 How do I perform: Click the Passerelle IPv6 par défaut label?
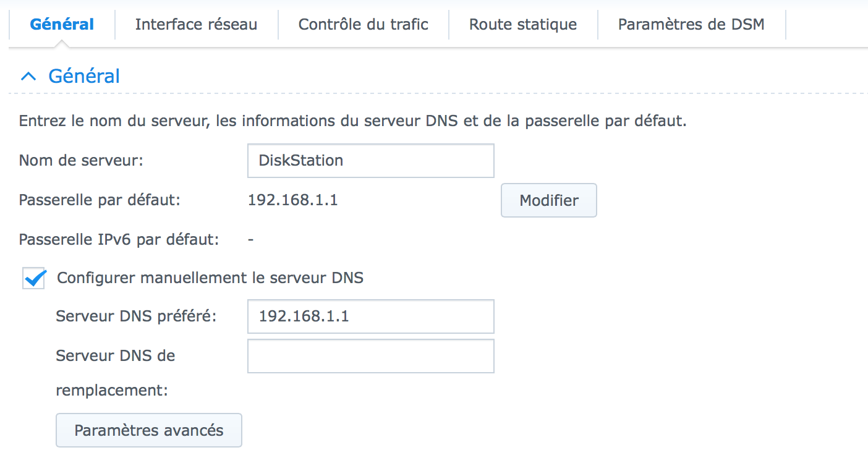pos(119,239)
